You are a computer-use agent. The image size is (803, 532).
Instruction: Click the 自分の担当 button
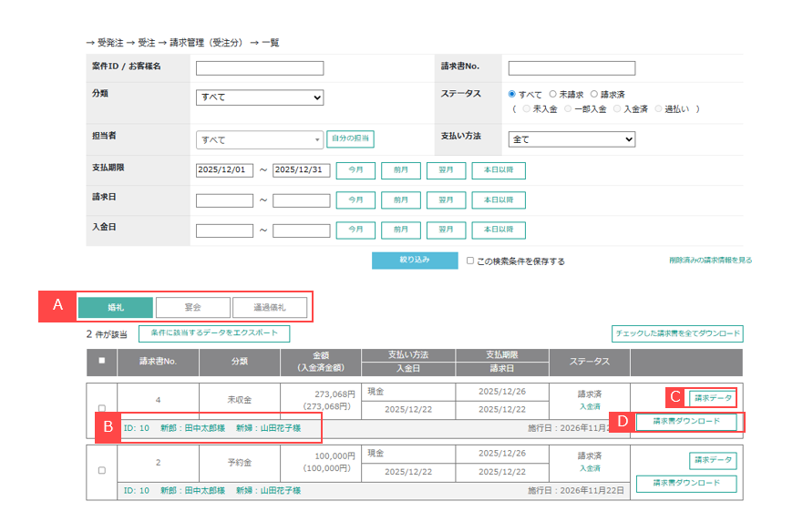coord(350,139)
